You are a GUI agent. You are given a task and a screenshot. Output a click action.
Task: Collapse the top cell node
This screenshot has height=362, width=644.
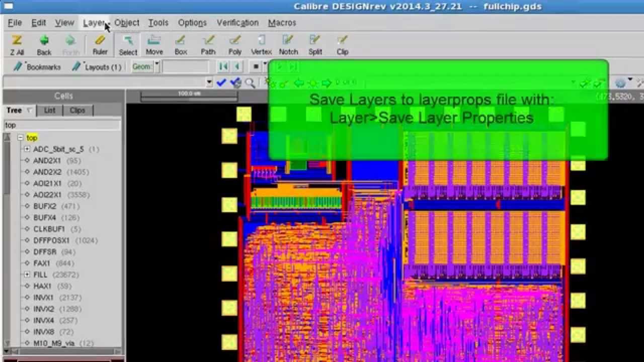pyautogui.click(x=21, y=138)
